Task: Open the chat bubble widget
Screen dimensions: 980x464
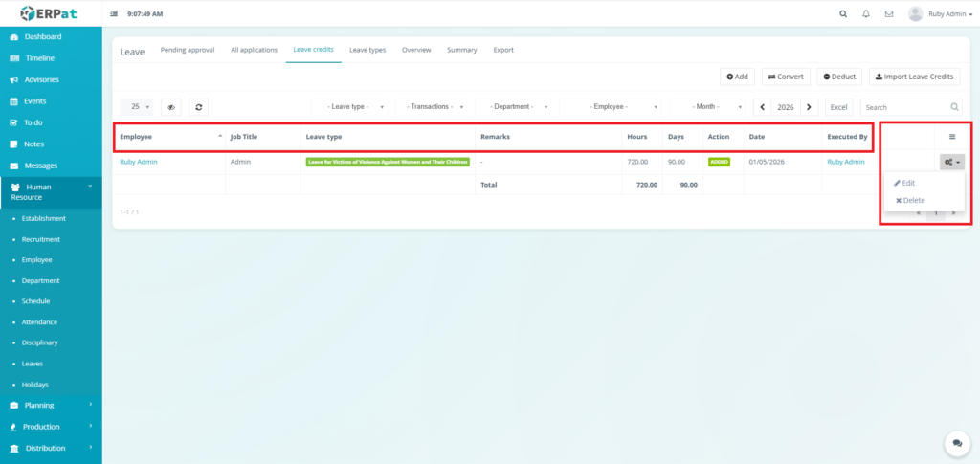Action: [956, 443]
